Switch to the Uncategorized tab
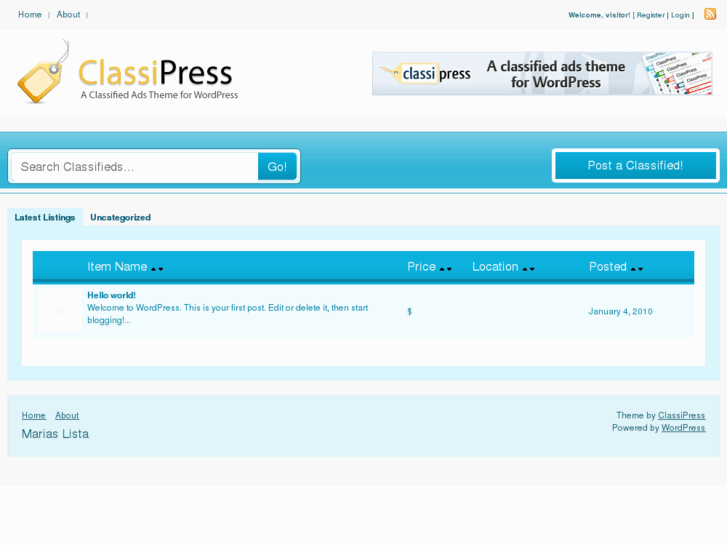Image resolution: width=727 pixels, height=545 pixels. click(x=121, y=217)
